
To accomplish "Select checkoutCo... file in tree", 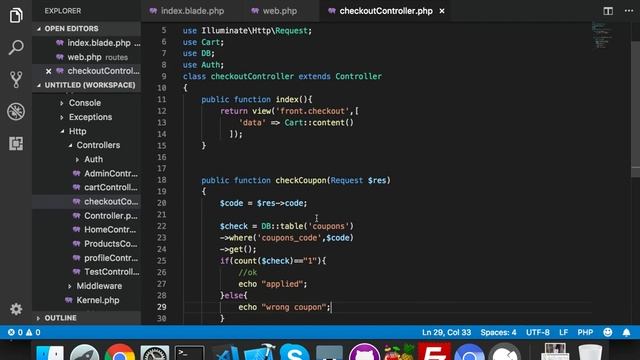I will 110,202.
